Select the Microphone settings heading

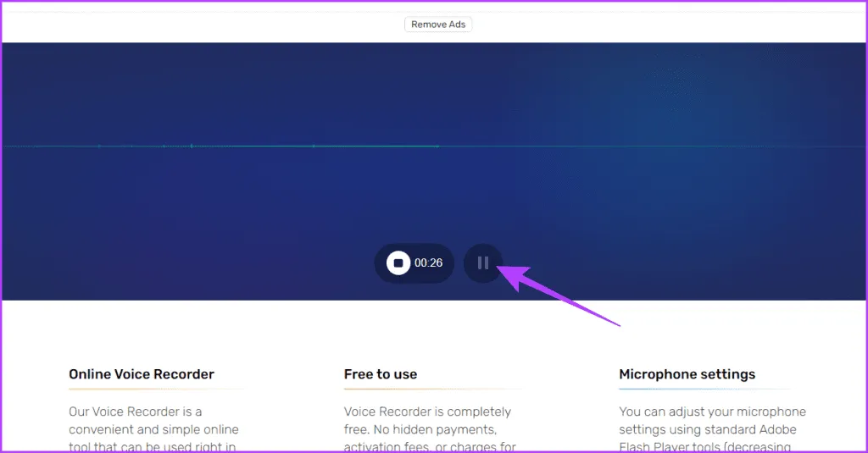[x=687, y=374]
